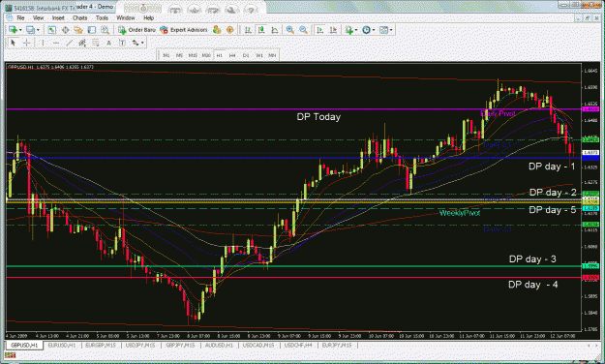Image resolution: width=605 pixels, height=364 pixels.
Task: Switch to the GBPJPY,M15 chart tab
Action: tap(180, 345)
